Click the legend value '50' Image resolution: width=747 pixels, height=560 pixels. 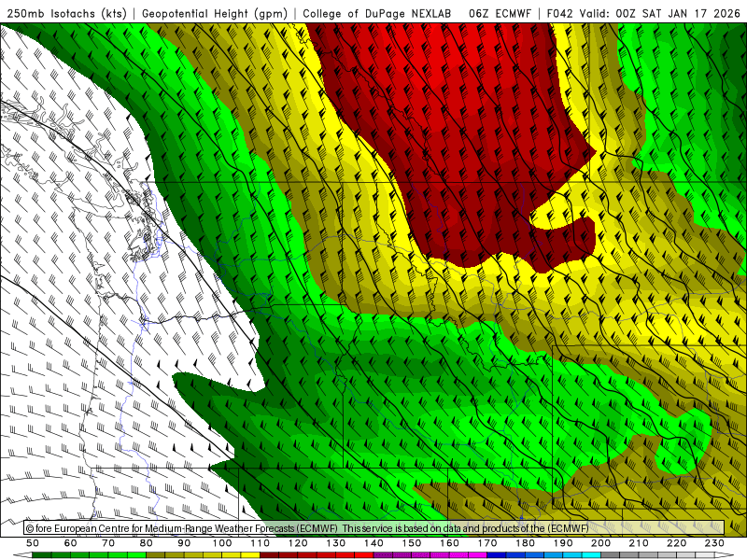(x=33, y=543)
